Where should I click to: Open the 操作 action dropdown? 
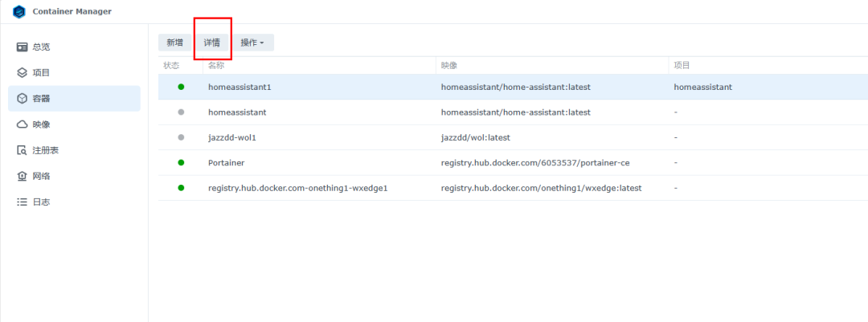point(253,43)
